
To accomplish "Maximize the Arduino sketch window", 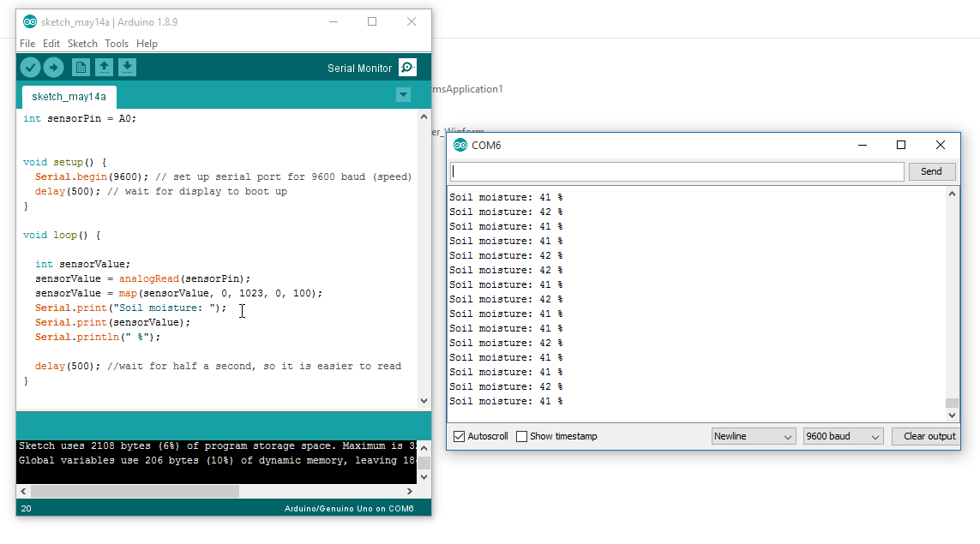I will coord(372,22).
